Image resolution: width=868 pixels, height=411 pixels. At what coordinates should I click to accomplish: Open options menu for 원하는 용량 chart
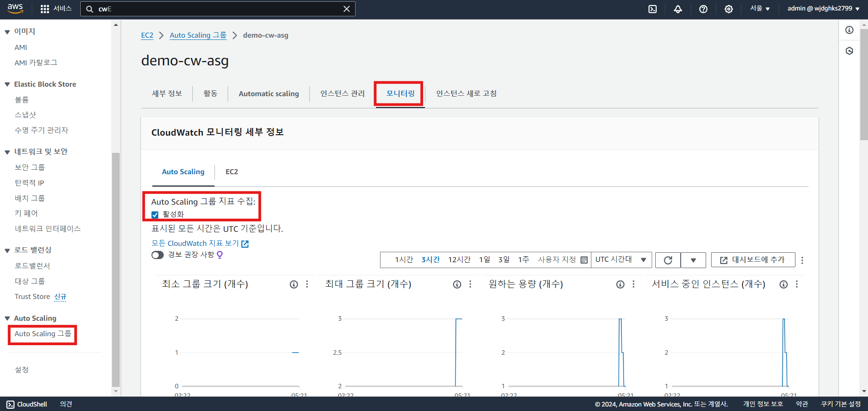[x=634, y=284]
